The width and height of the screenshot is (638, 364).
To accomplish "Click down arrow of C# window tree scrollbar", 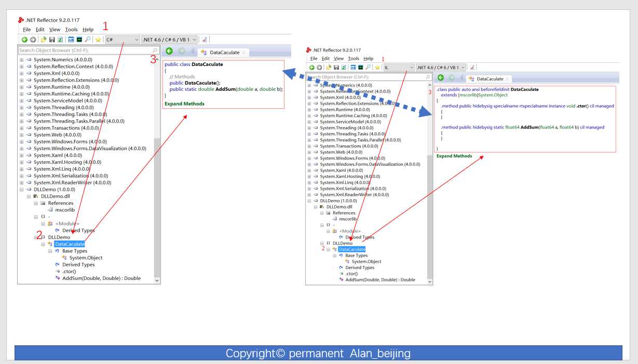I will point(157,280).
